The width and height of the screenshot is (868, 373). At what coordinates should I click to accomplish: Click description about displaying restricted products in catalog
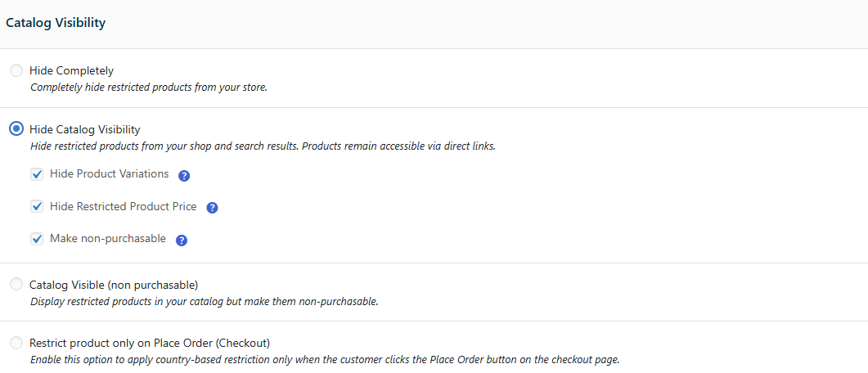coord(204,301)
